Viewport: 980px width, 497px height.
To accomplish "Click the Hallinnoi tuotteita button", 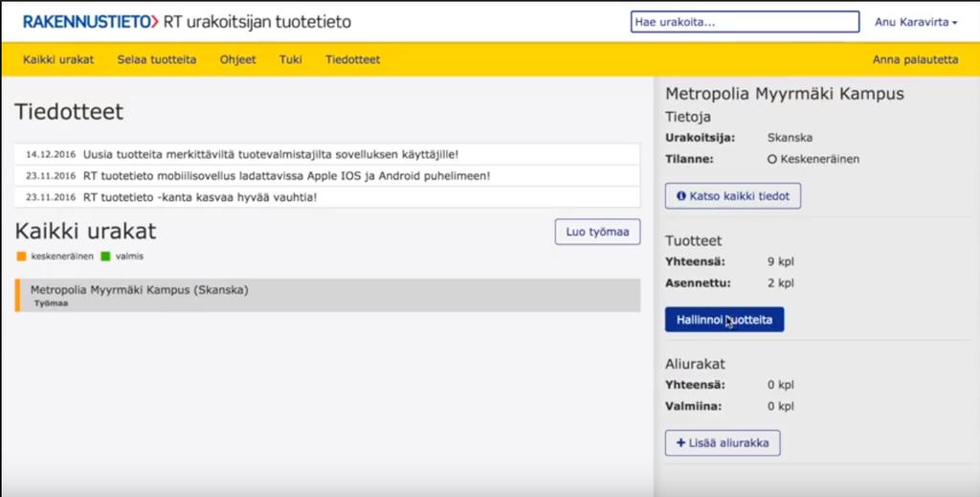I will pyautogui.click(x=724, y=320).
